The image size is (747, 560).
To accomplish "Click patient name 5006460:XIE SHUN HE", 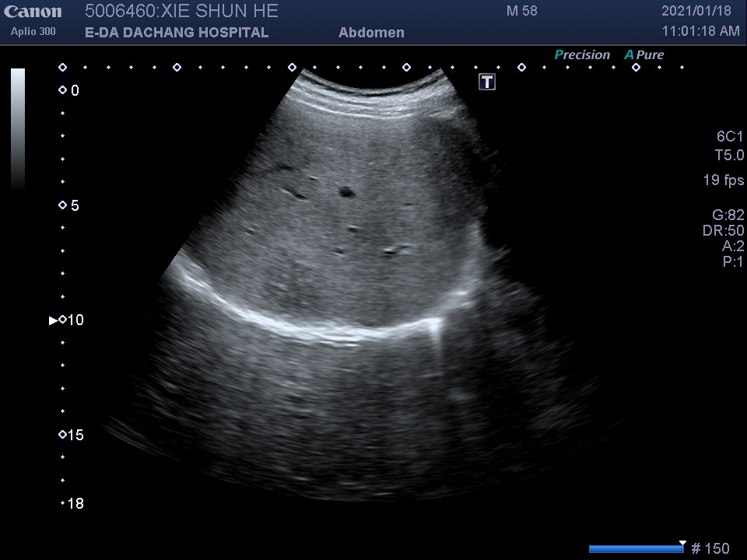I will click(181, 11).
